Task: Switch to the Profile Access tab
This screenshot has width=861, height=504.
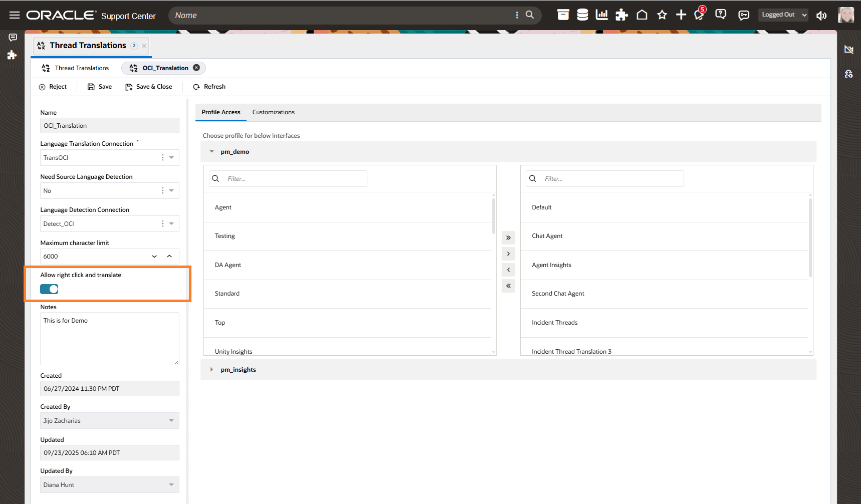Action: 221,112
